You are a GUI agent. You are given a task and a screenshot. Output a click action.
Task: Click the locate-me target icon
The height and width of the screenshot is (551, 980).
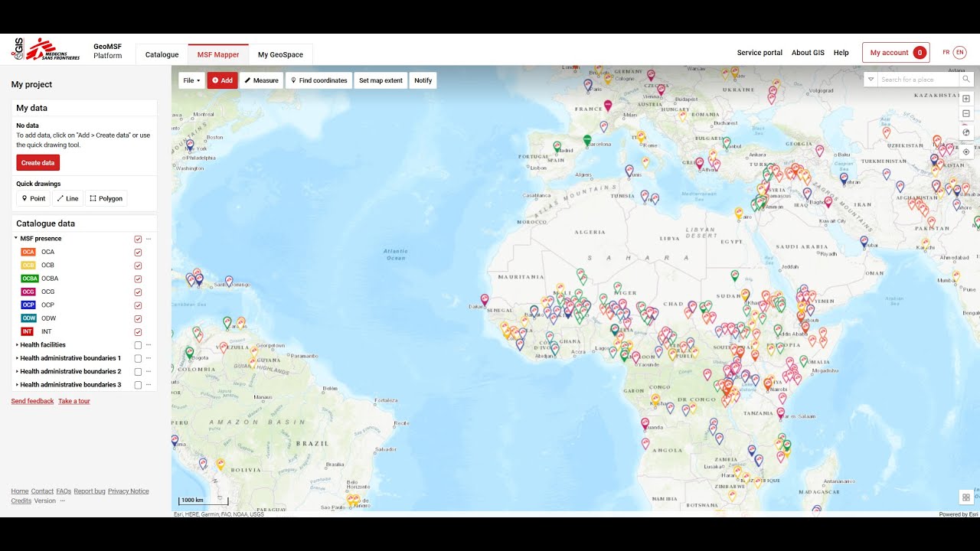point(966,152)
